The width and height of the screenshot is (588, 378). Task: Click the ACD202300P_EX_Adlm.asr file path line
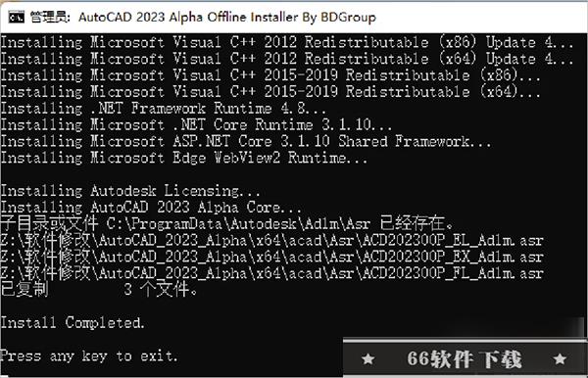coord(271,257)
